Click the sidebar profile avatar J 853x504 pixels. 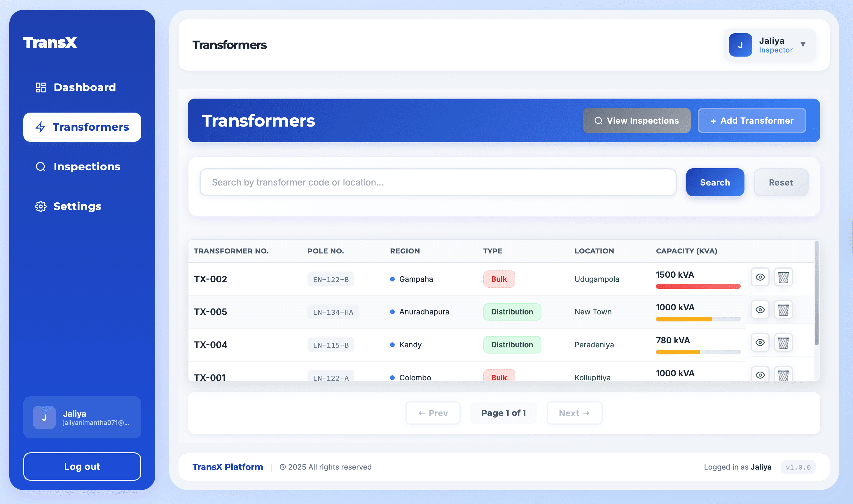click(x=44, y=417)
